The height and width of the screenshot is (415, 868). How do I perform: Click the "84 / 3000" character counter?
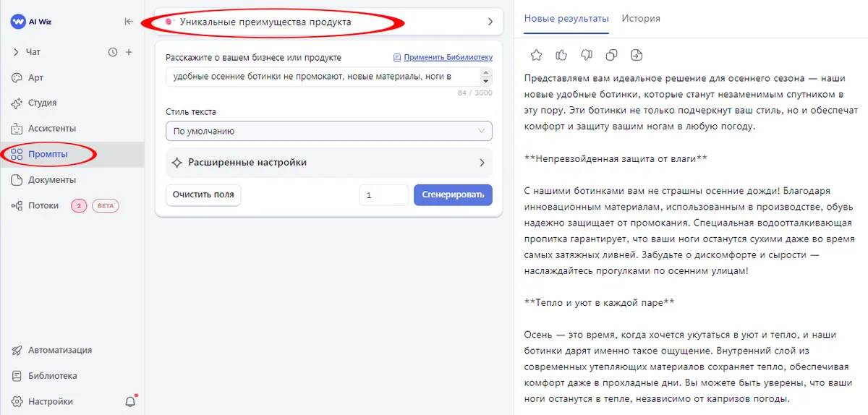pos(475,93)
